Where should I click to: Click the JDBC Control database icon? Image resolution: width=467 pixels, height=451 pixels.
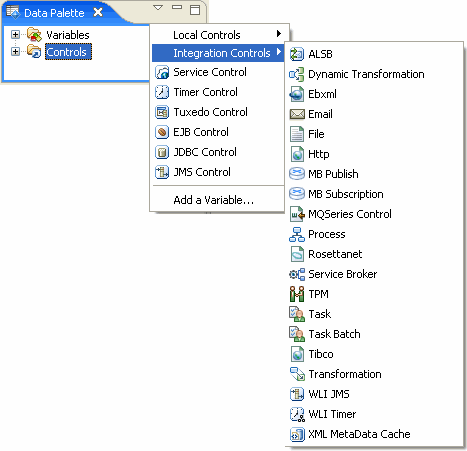pyautogui.click(x=162, y=152)
